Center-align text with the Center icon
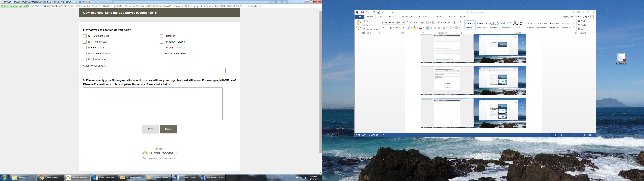644x181 pixels. tap(431, 28)
